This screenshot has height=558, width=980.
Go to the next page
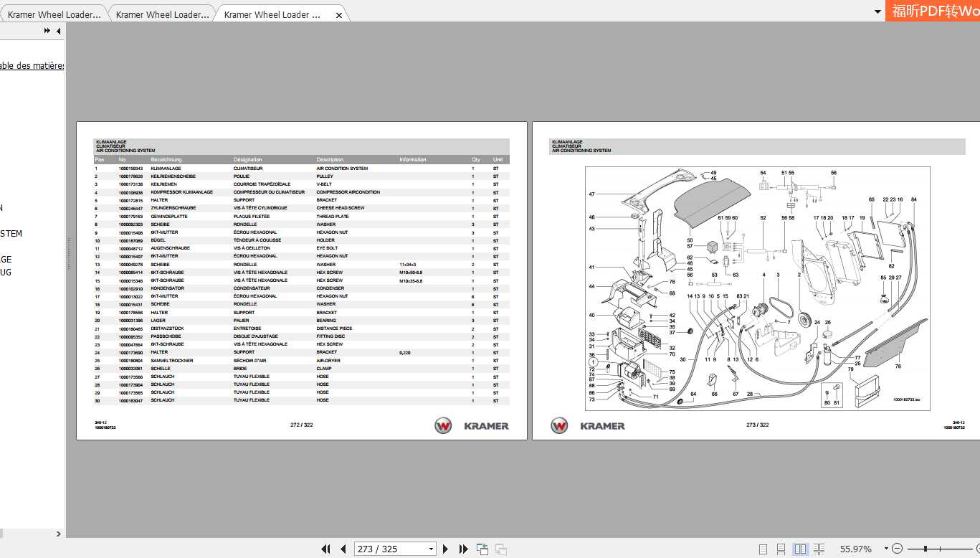(446, 549)
